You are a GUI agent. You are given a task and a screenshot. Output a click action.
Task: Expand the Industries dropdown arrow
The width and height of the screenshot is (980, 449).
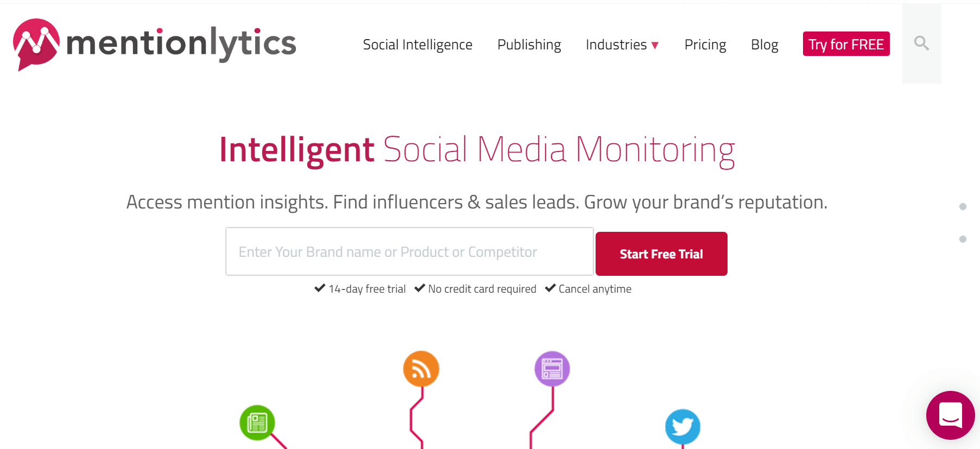click(x=655, y=46)
